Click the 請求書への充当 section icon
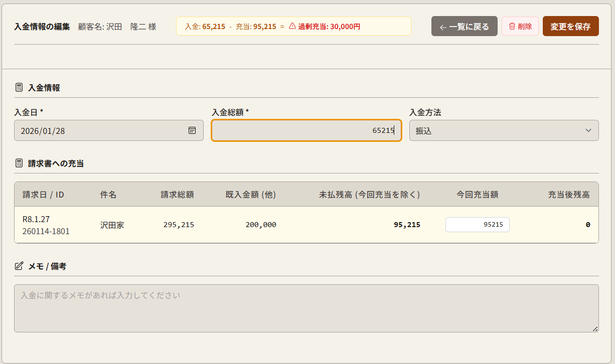The width and height of the screenshot is (615, 364). [19, 163]
